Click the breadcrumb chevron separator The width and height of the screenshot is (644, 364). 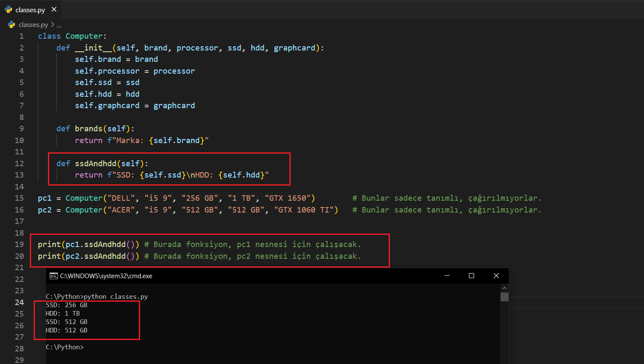click(x=52, y=25)
